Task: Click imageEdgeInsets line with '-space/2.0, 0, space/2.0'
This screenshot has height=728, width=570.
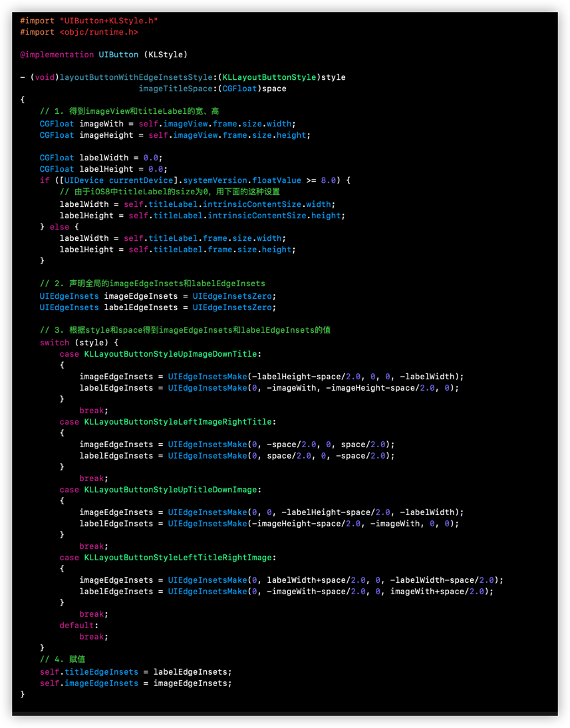Action: pos(237,445)
